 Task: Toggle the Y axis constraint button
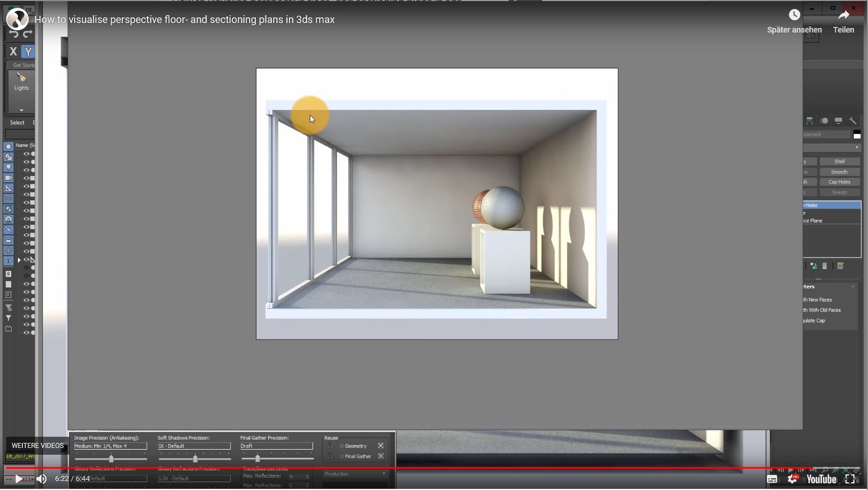point(28,52)
